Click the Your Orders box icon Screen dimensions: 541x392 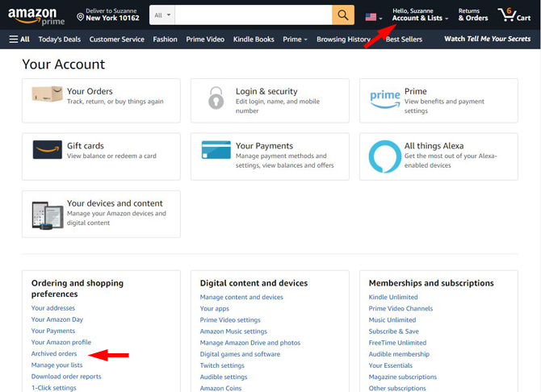47,94
